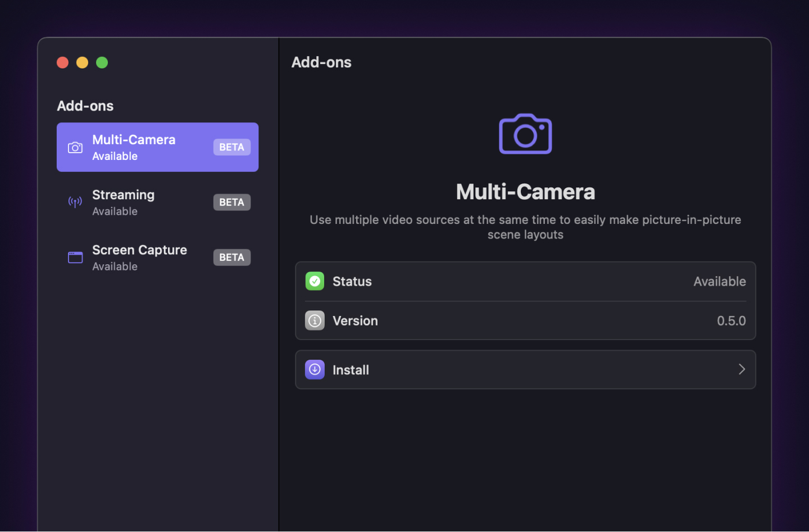Click the BETA badge next to Streaming
This screenshot has height=532, width=809.
pyautogui.click(x=232, y=202)
